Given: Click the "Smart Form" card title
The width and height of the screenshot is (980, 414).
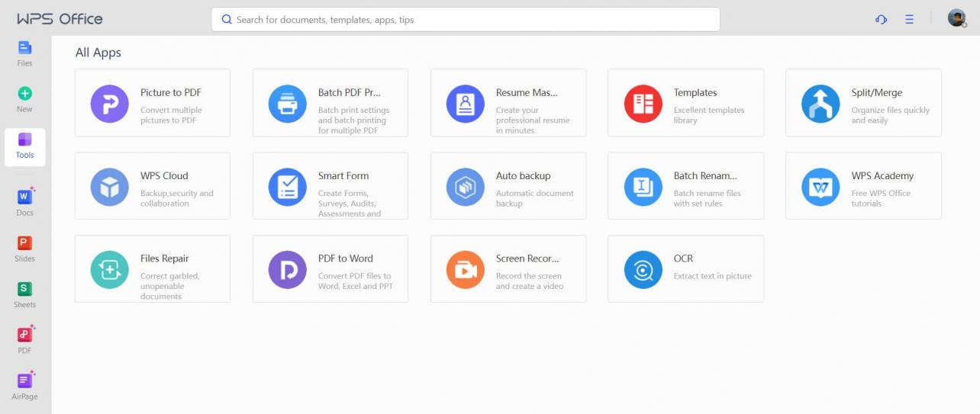Looking at the screenshot, I should (343, 176).
